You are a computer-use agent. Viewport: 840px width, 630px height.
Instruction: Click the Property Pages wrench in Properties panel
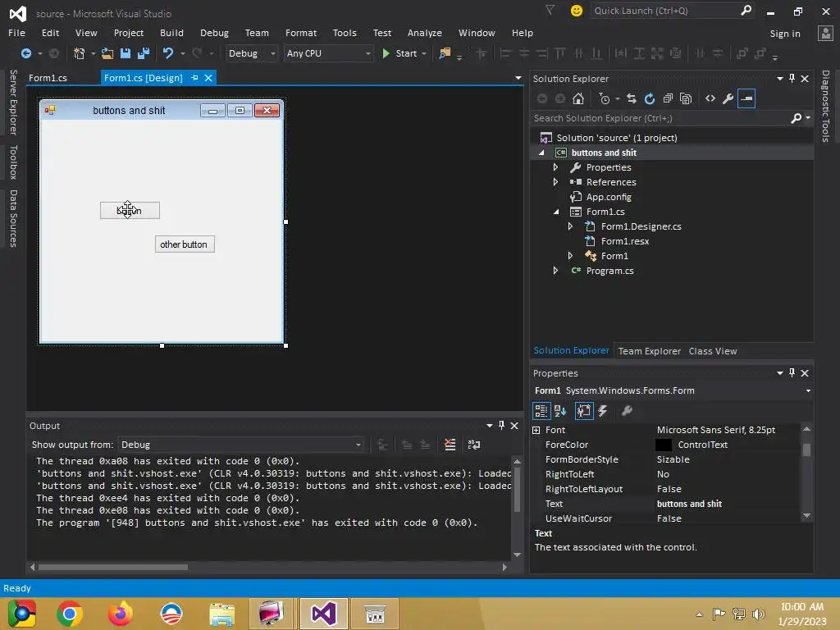(x=626, y=411)
